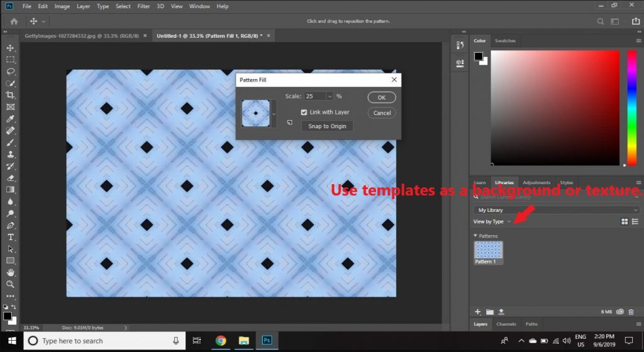The width and height of the screenshot is (644, 352).
Task: Select the History Brush tool
Action: [10, 166]
